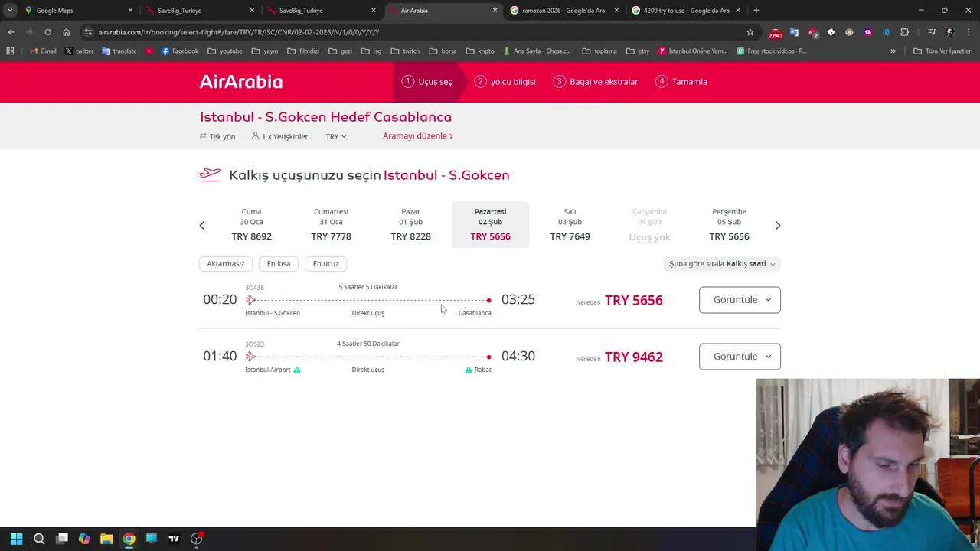Open Tüm Yer İşaretleri folder
This screenshot has height=551, width=980.
942,51
